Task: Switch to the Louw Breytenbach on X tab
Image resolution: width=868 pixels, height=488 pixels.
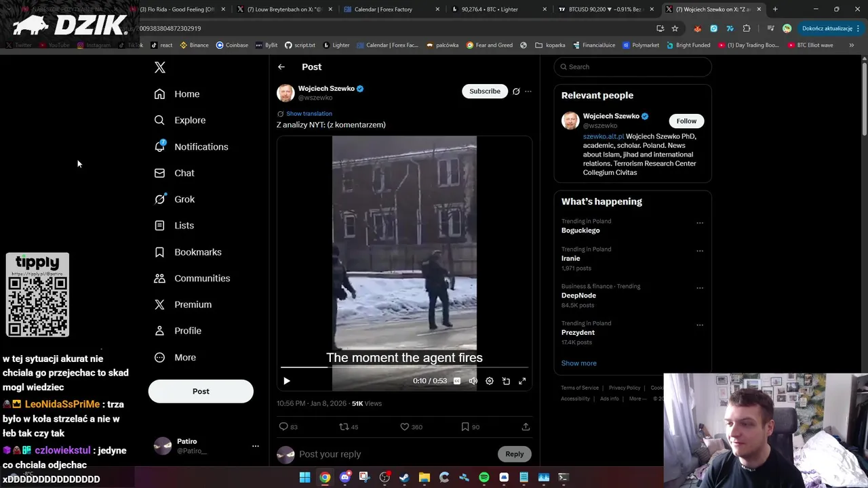Action: (286, 9)
